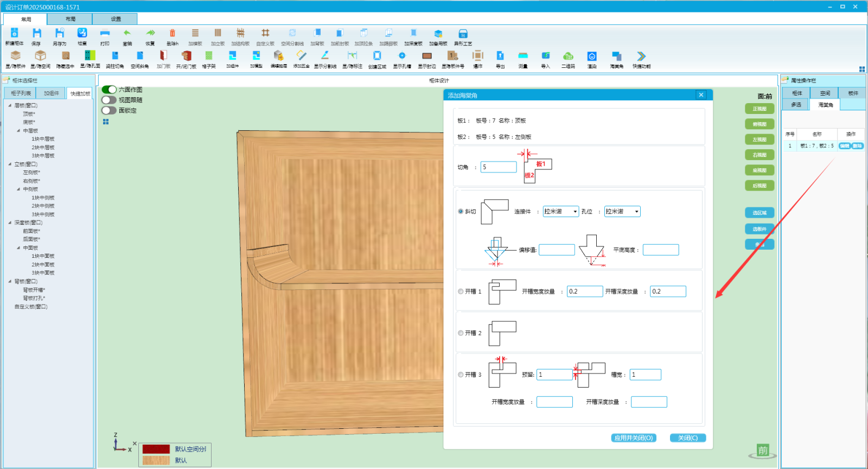Toggle 显/隐板件 show-hide boards icon

pos(16,55)
